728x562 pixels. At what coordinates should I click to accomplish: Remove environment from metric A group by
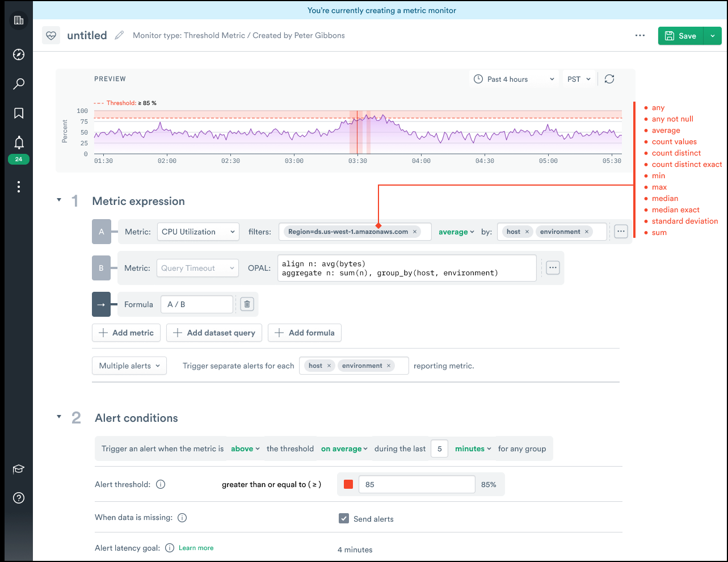tap(587, 232)
